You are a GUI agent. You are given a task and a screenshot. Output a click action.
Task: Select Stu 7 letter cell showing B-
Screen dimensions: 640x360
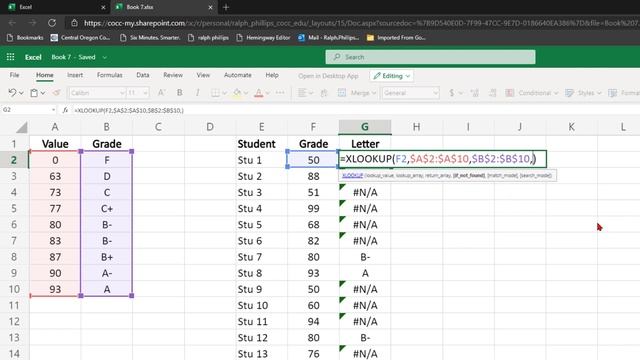click(365, 257)
